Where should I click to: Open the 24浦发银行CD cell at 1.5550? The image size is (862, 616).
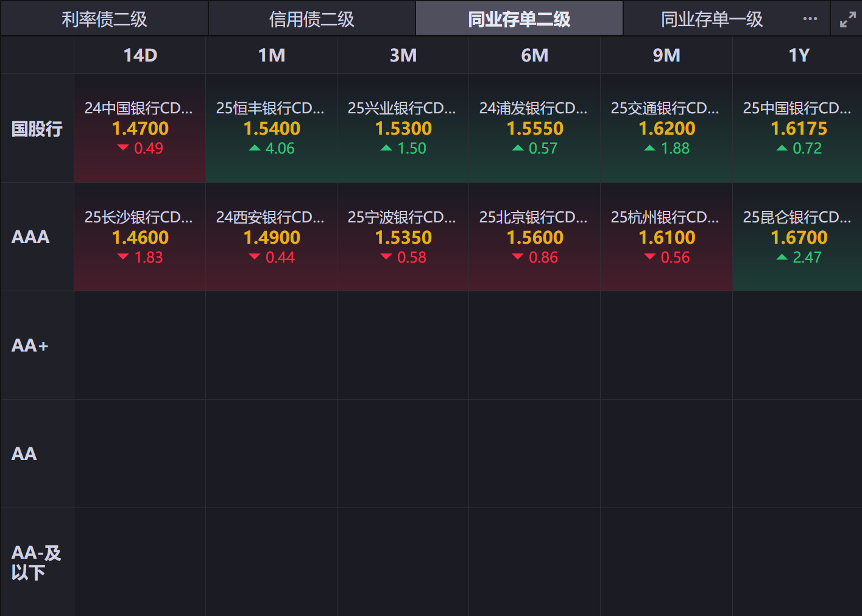[x=535, y=129]
